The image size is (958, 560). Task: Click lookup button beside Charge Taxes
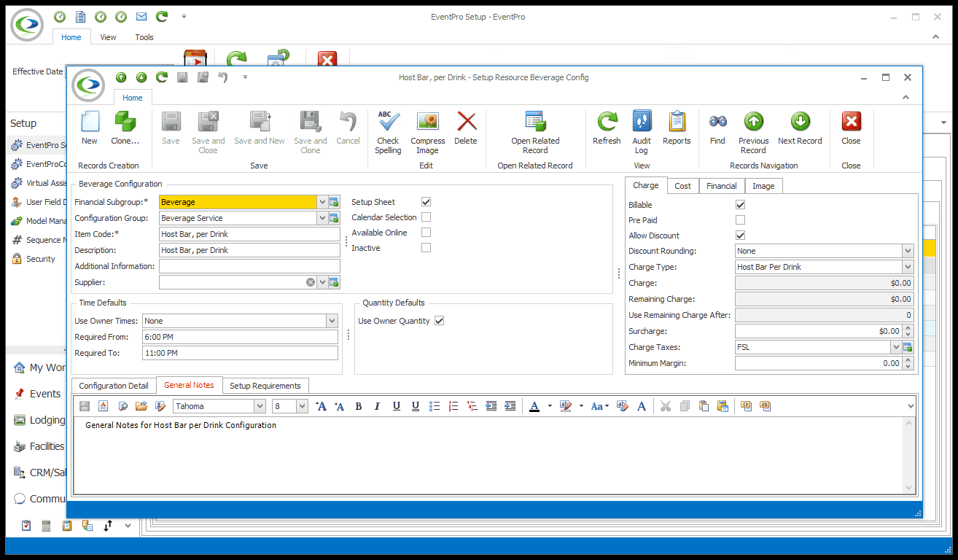pos(908,347)
